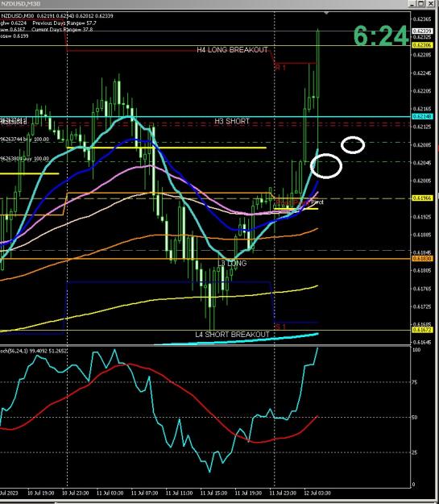This screenshot has height=504, width=439.
Task: Select the L4 SHORT BREAKOUT label
Action: (x=232, y=335)
